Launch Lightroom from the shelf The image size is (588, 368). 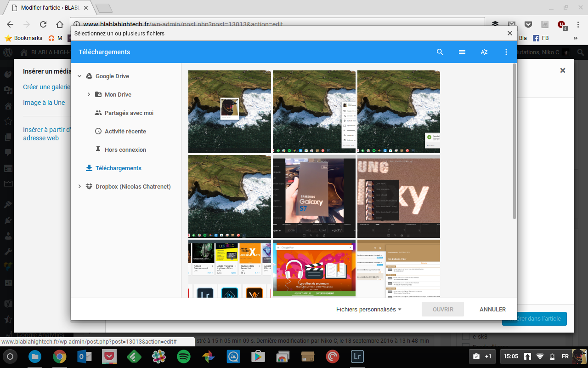click(357, 356)
